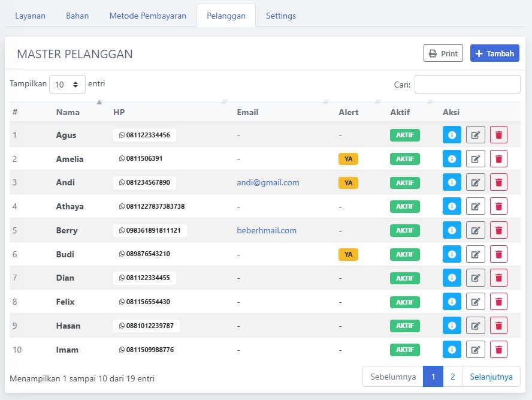532x400 pixels.
Task: Sort table by the Nama column header
Action: pyautogui.click(x=68, y=112)
